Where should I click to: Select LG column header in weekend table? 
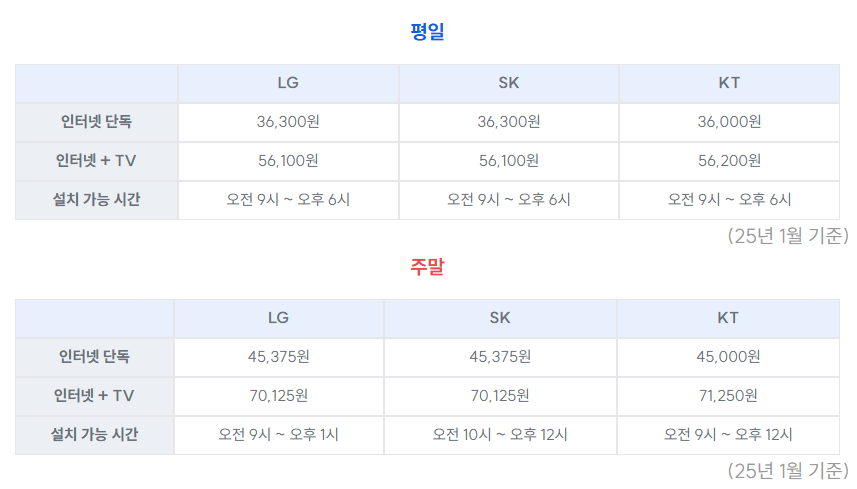click(x=278, y=318)
